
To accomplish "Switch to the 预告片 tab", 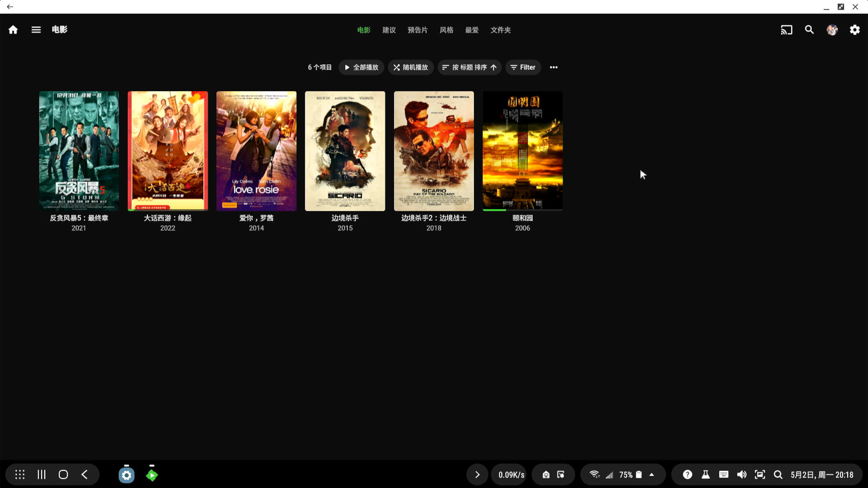I will click(417, 30).
